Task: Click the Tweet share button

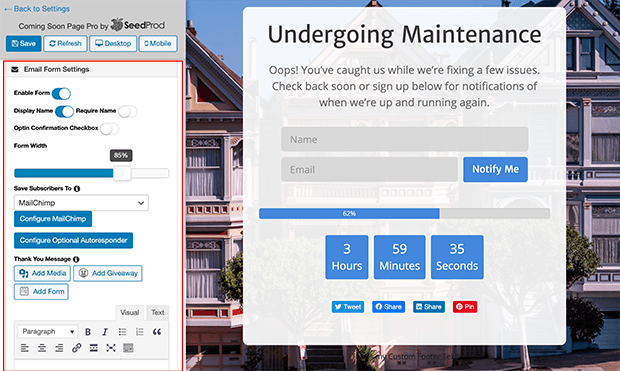Action: point(348,307)
